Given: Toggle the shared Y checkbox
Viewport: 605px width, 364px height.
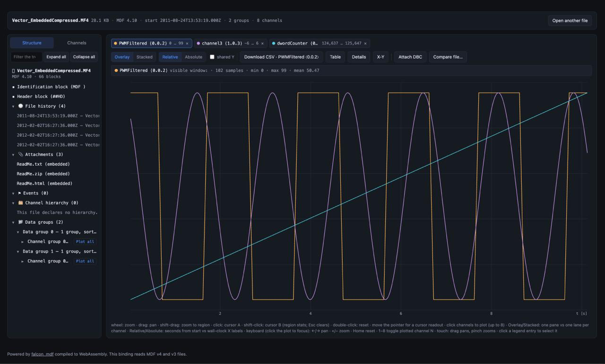Looking at the screenshot, I should 212,57.
